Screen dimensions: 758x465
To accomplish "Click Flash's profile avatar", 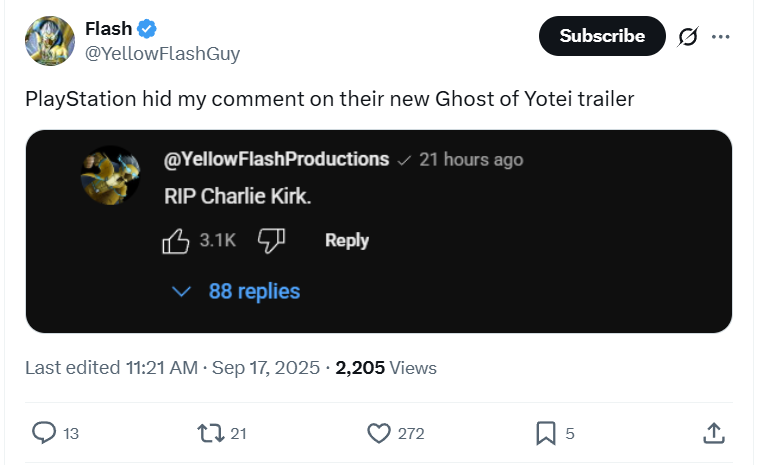I will (x=48, y=41).
